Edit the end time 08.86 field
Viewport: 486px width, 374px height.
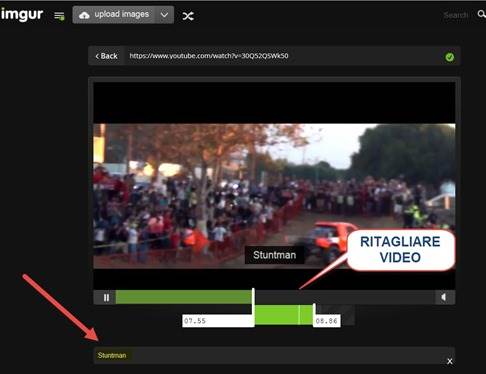point(327,321)
